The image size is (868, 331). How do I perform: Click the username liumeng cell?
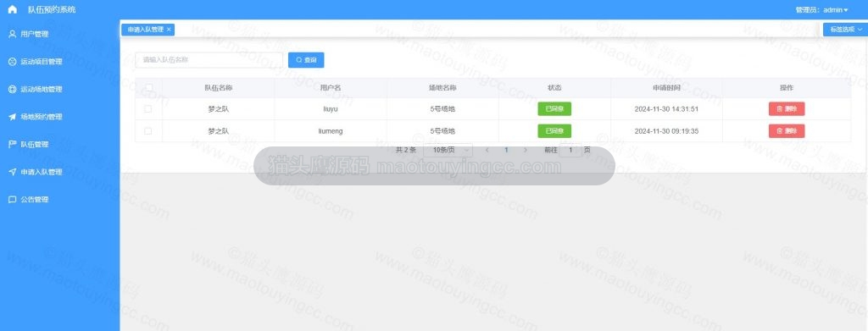click(331, 131)
